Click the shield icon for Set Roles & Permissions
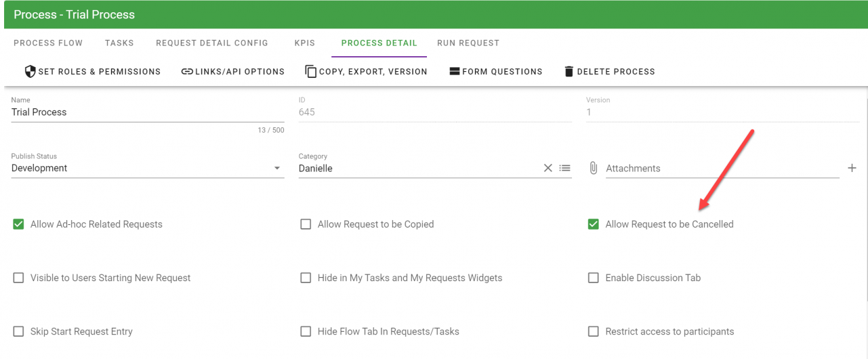This screenshot has height=359, width=868. (x=30, y=71)
